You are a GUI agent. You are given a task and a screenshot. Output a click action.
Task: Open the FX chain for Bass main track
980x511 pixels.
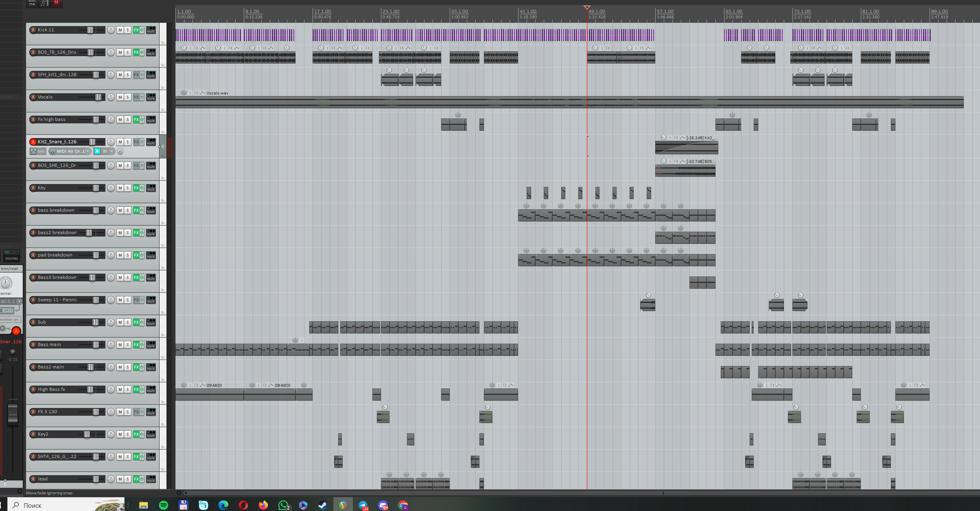(136, 344)
